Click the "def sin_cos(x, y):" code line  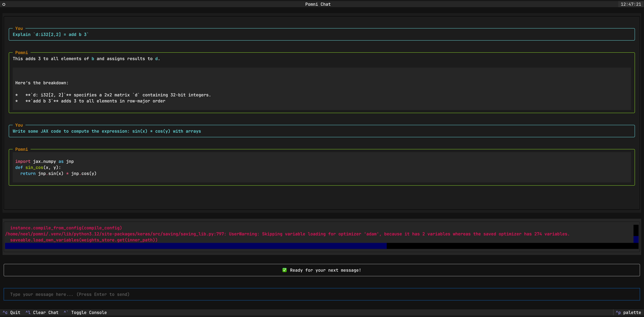tap(38, 167)
